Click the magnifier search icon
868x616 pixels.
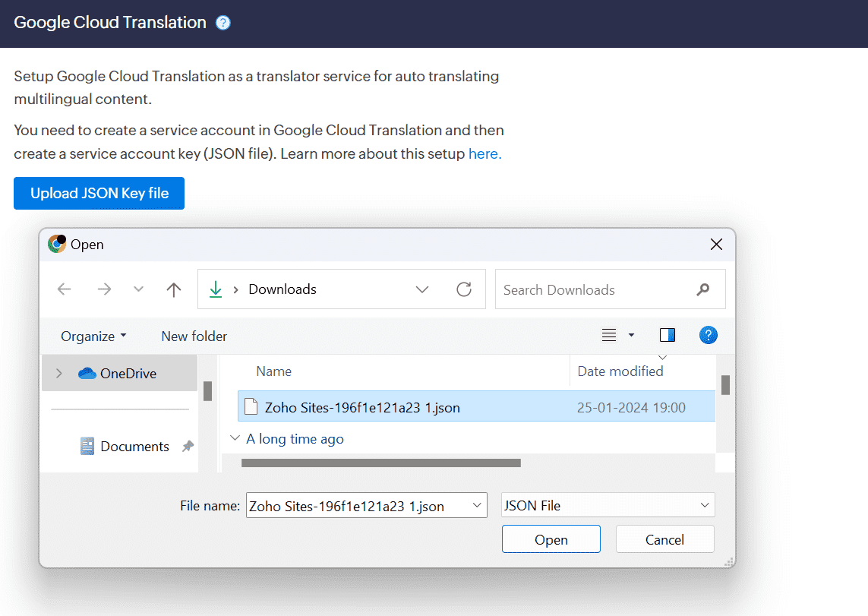(703, 289)
